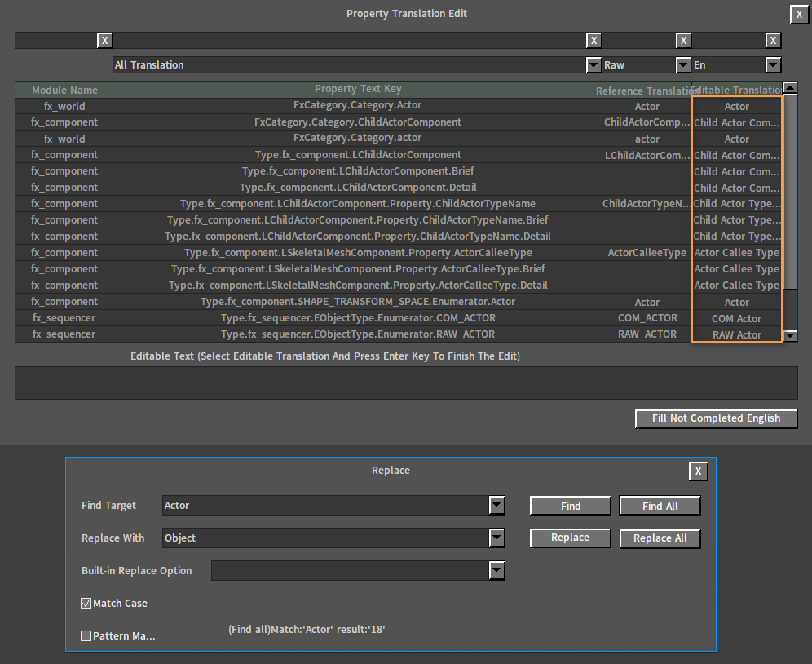This screenshot has height=664, width=812.
Task: Open the Raw reference language dropdown
Action: pyautogui.click(x=683, y=65)
